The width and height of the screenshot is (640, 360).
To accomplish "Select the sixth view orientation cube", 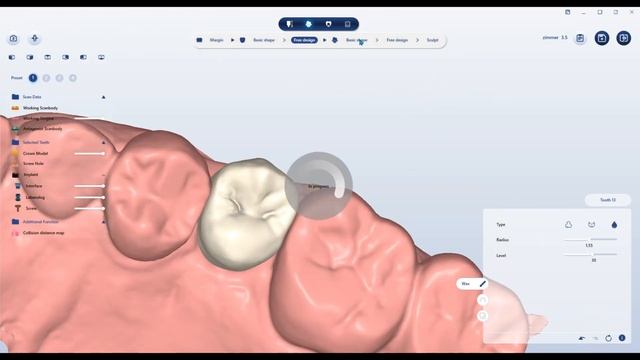I will pos(101,57).
